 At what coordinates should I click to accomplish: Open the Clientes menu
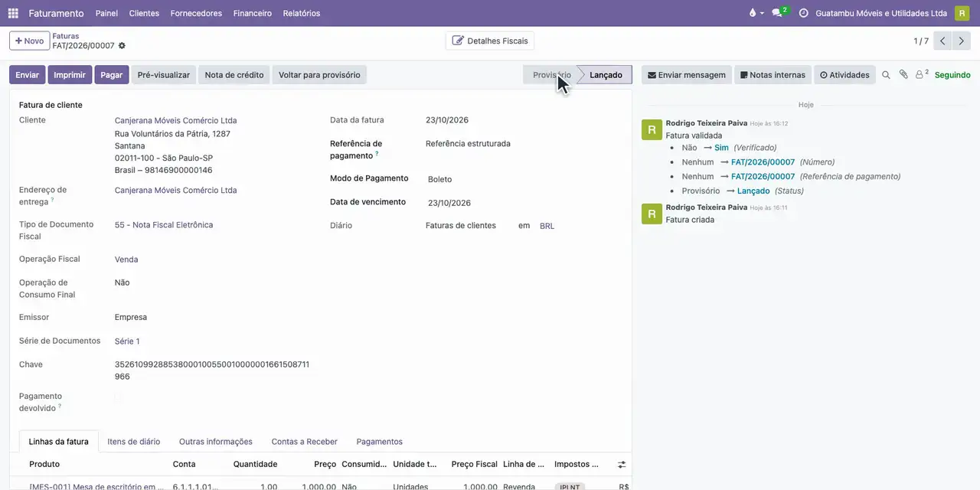[x=144, y=13]
